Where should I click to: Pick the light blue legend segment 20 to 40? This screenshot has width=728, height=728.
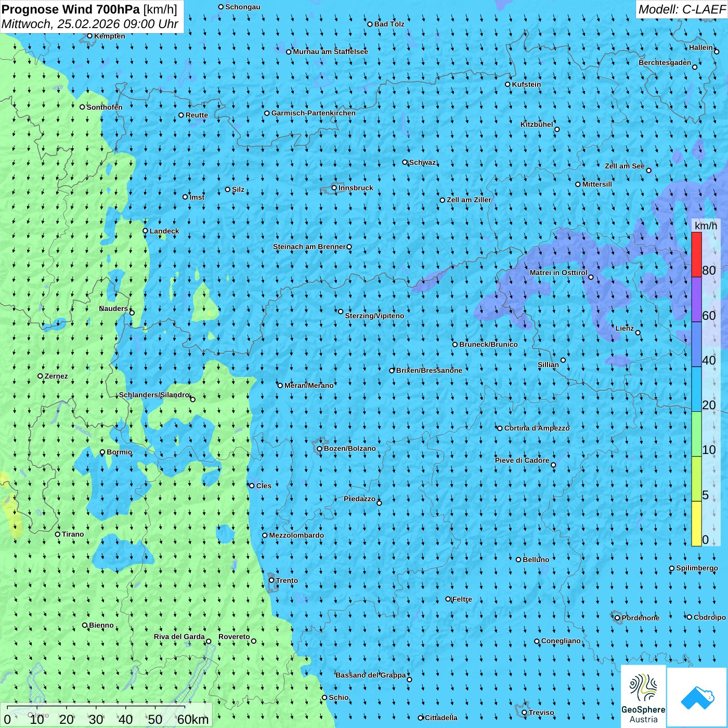(x=696, y=389)
